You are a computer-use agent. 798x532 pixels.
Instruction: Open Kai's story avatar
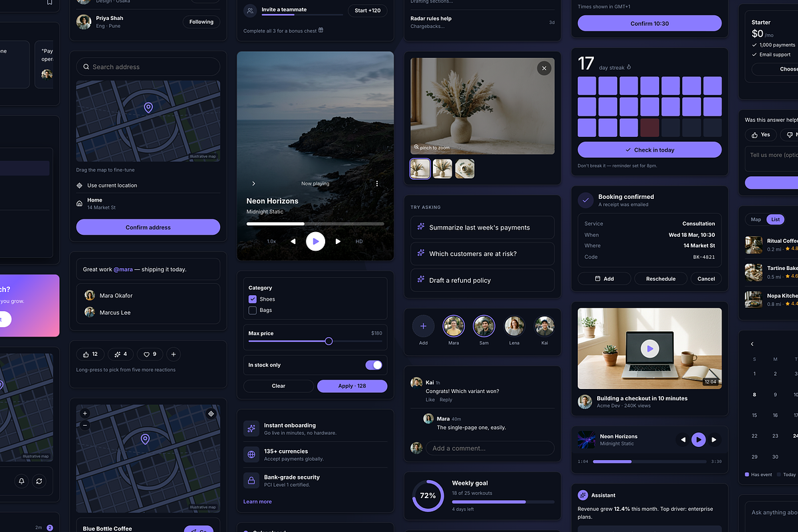point(545,326)
